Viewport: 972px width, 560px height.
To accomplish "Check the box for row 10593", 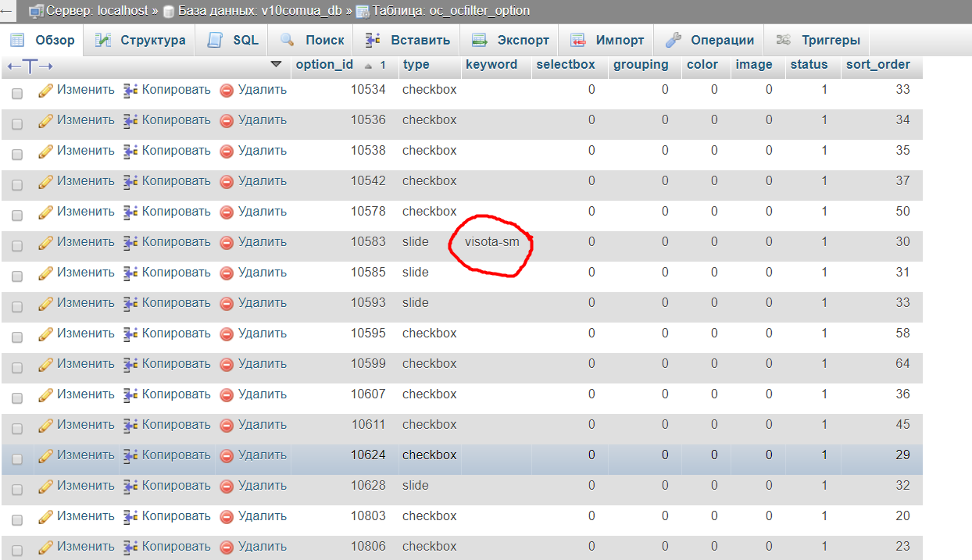I will tap(17, 307).
